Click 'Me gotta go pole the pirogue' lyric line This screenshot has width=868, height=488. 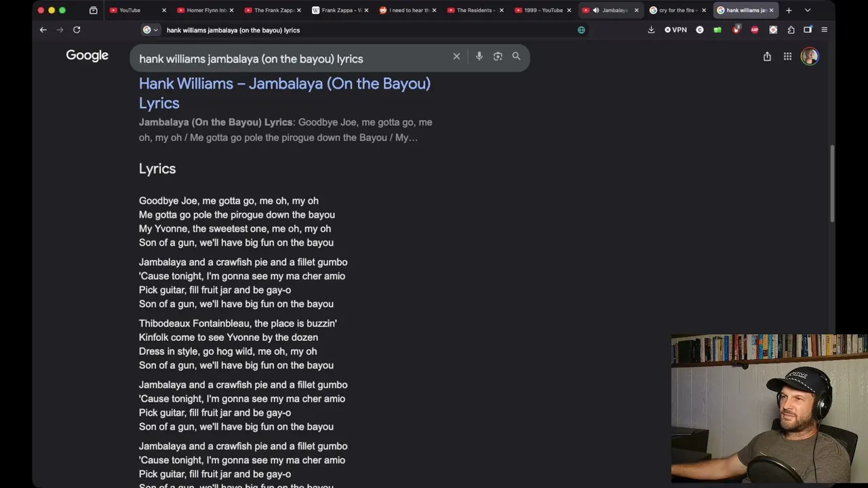click(x=237, y=215)
